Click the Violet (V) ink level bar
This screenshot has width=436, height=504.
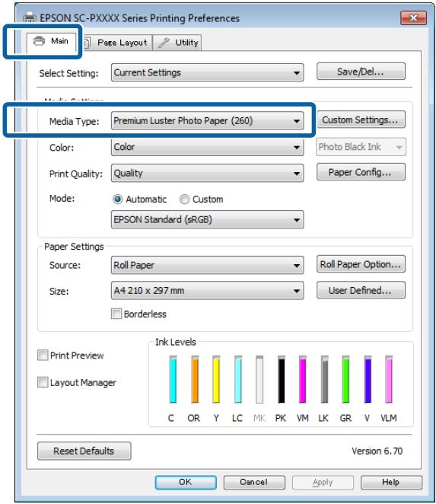point(368,379)
